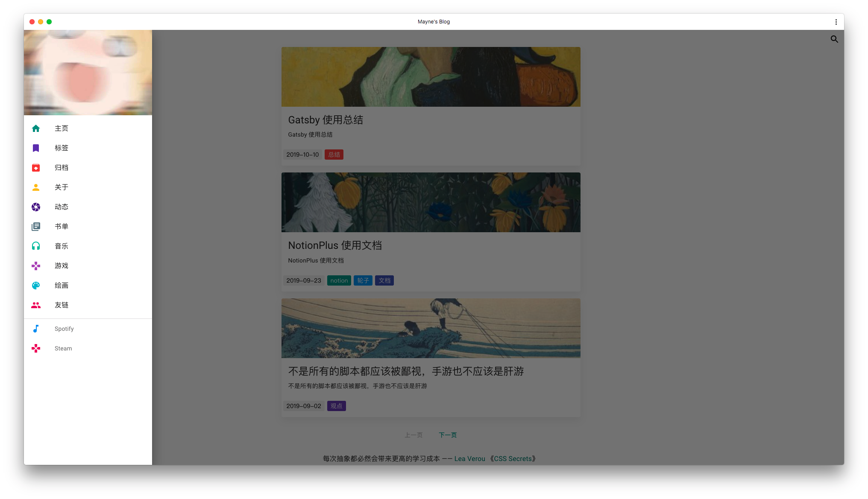
Task: Click the camera shutter icon beside 动态
Action: 36,207
